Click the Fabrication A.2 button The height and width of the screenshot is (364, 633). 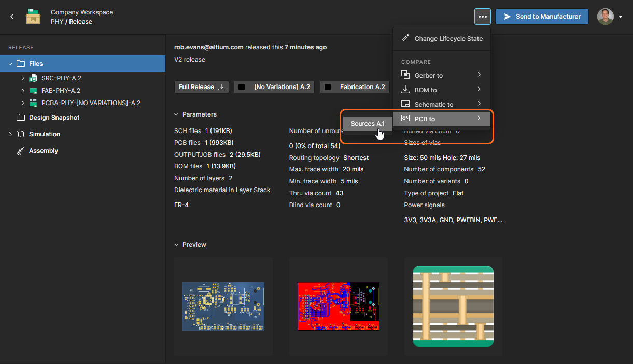(356, 87)
